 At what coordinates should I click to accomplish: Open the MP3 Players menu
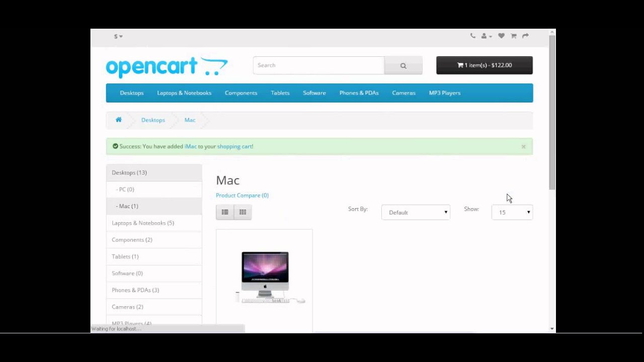pyautogui.click(x=445, y=93)
